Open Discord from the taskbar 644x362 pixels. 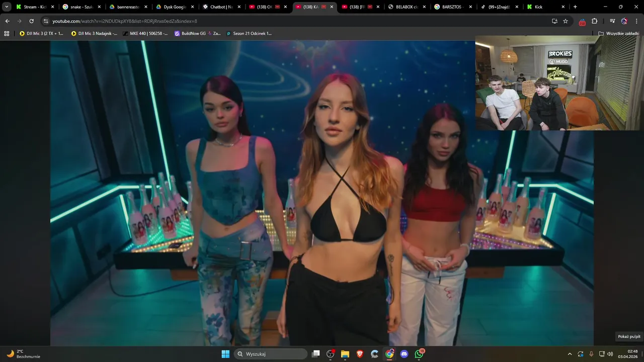click(404, 354)
